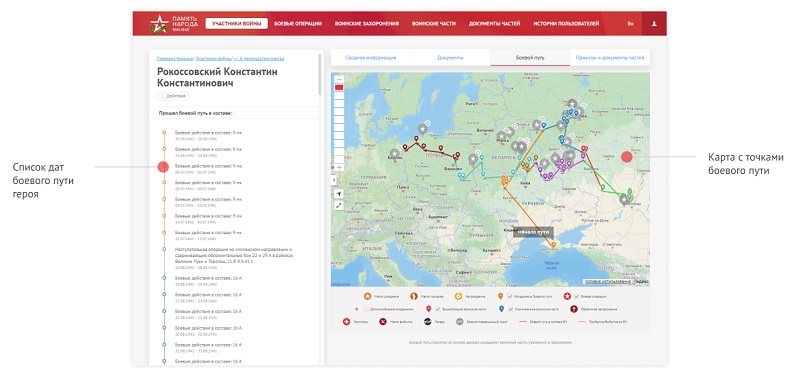Uncheck Подчиненные воинские части checkbox
This screenshot has height=368, width=800.
[x=511, y=309]
